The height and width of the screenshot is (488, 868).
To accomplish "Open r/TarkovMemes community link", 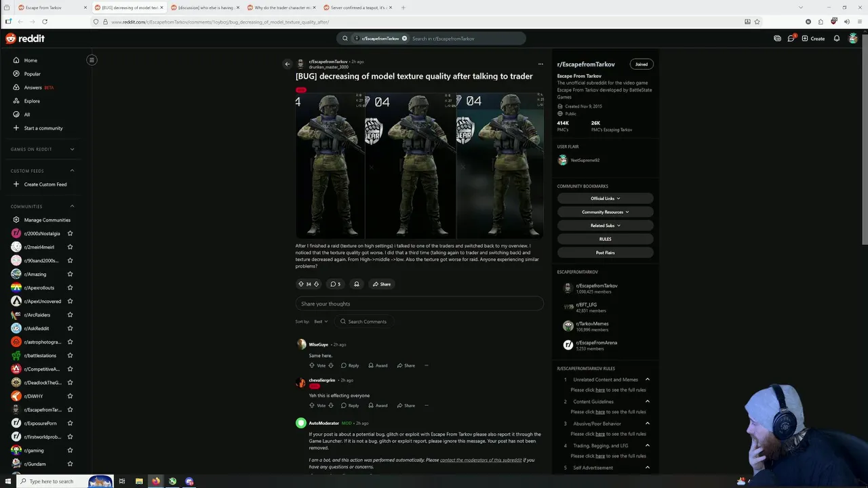I will coord(592,324).
